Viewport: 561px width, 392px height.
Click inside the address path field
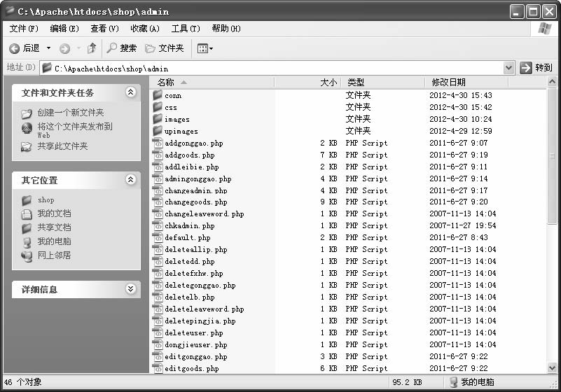pos(272,68)
